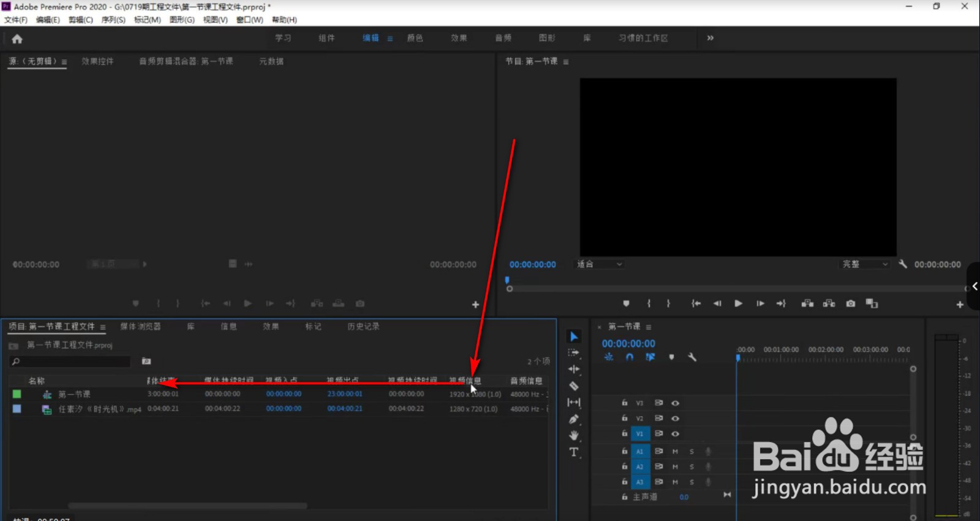Select the Ripple Edit tool
Screen dimensions: 980x521
pyautogui.click(x=574, y=369)
